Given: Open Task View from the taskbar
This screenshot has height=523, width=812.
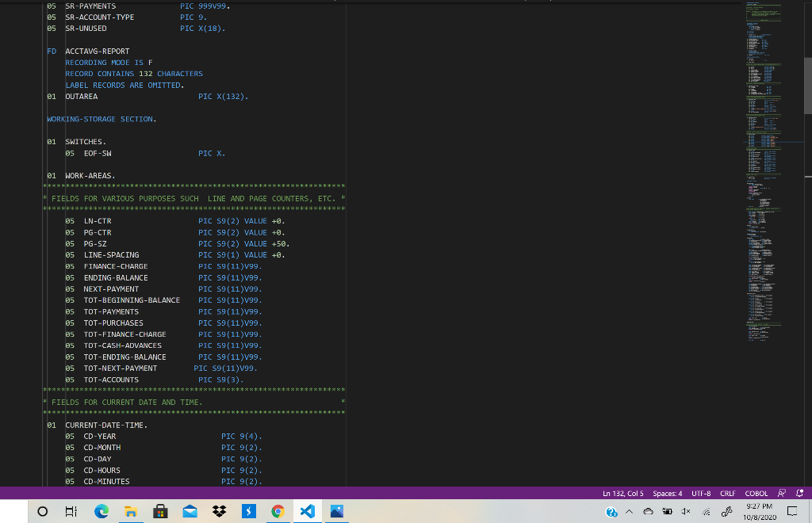Looking at the screenshot, I should [x=70, y=511].
